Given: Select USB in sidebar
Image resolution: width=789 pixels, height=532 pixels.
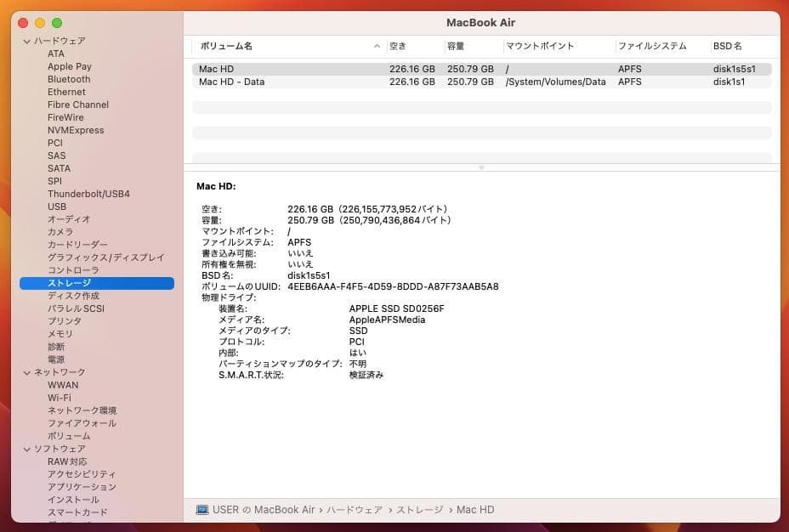Looking at the screenshot, I should [x=57, y=207].
